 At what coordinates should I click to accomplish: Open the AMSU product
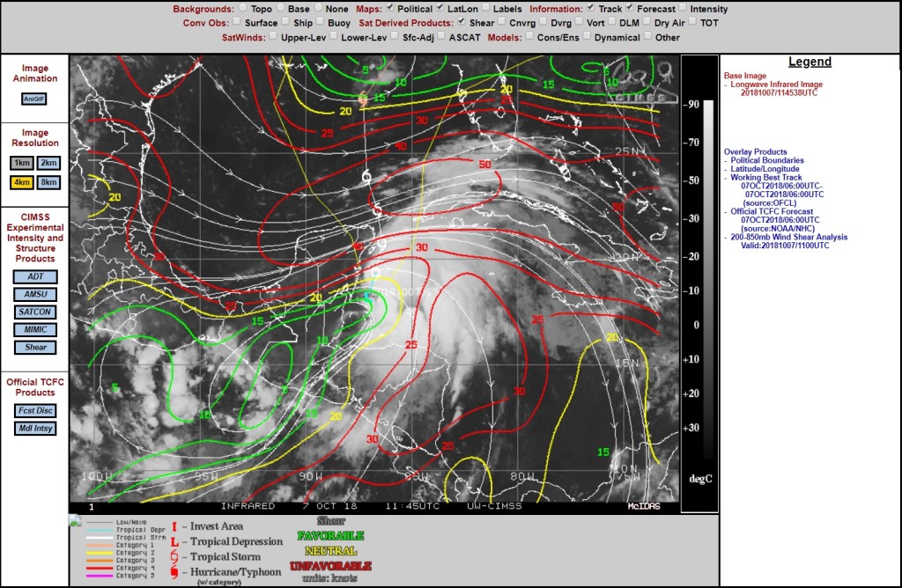[x=35, y=294]
